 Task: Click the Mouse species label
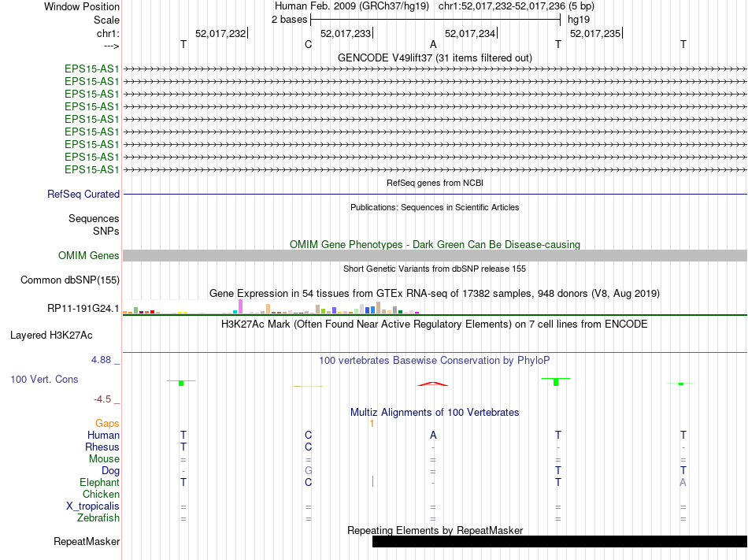pyautogui.click(x=104, y=459)
